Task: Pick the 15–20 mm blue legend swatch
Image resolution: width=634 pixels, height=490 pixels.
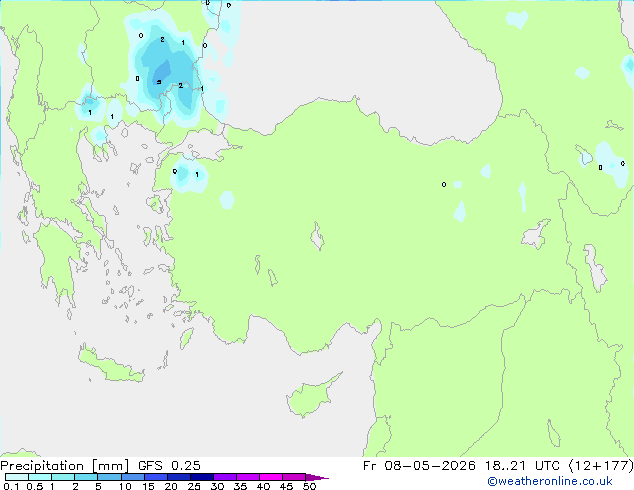Action: tap(155, 477)
